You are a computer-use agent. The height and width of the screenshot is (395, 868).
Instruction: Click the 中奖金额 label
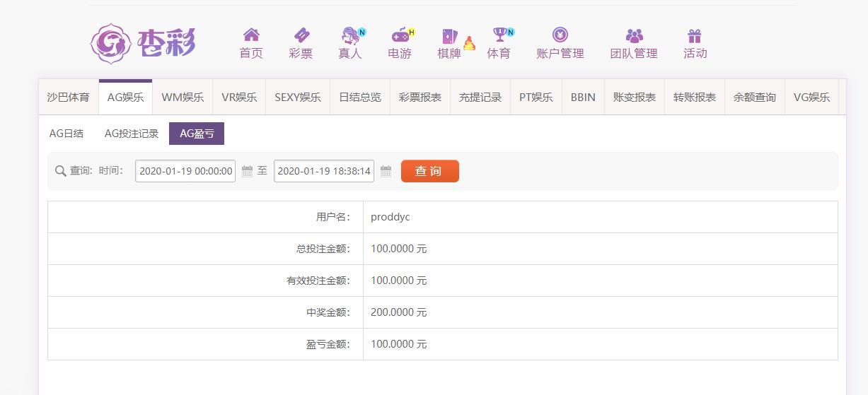point(328,312)
